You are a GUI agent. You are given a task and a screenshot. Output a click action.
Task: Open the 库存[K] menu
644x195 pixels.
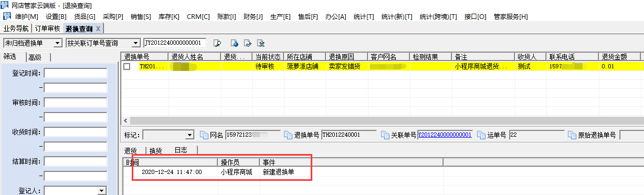pos(168,17)
